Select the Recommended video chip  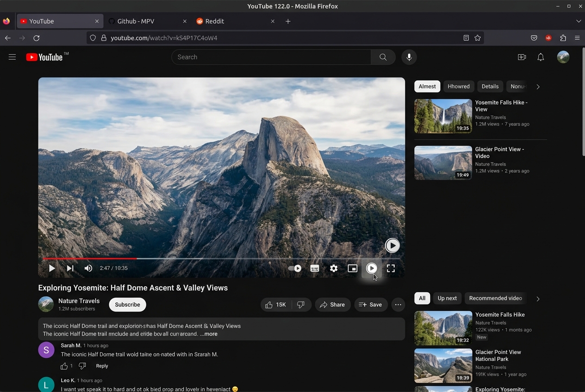click(x=496, y=298)
